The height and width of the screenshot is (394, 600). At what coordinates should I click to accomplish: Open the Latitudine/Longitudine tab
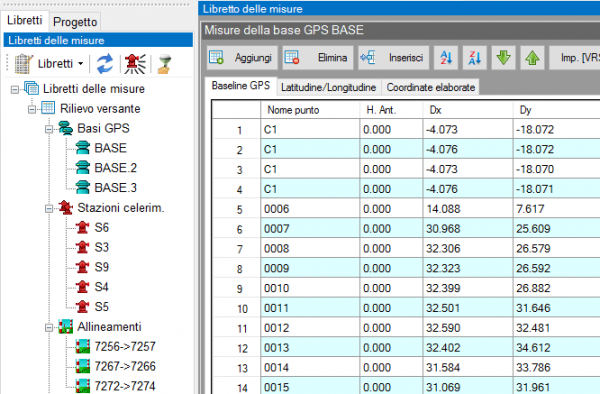(x=328, y=88)
